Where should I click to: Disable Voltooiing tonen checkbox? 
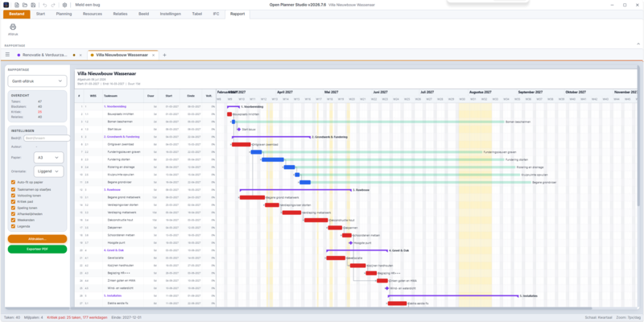tap(14, 196)
